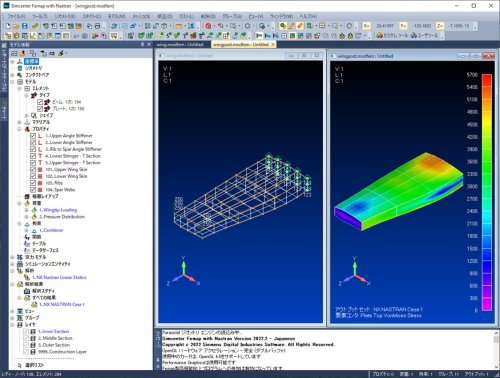Viewport: 500px width, 378px height.
Task: Click the orange arrow icon in Model Info toolbar
Action: click(x=22, y=53)
